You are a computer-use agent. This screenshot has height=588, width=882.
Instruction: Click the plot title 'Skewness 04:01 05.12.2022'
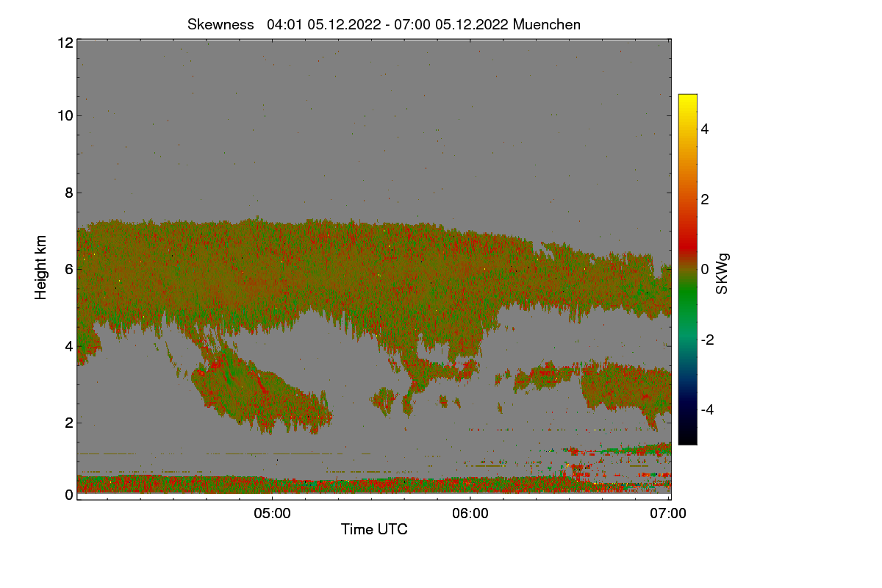point(384,24)
